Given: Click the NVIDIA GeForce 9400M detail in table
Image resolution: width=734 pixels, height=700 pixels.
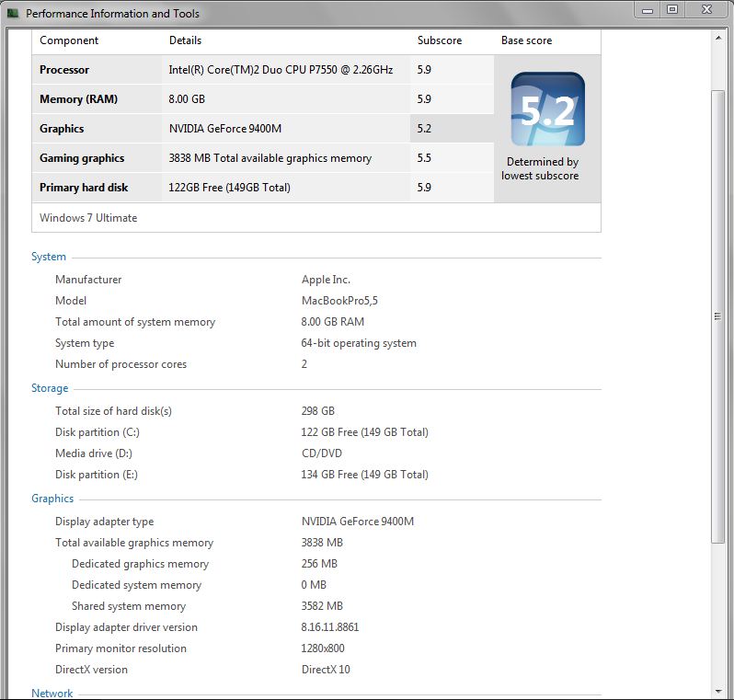Looking at the screenshot, I should click(225, 129).
